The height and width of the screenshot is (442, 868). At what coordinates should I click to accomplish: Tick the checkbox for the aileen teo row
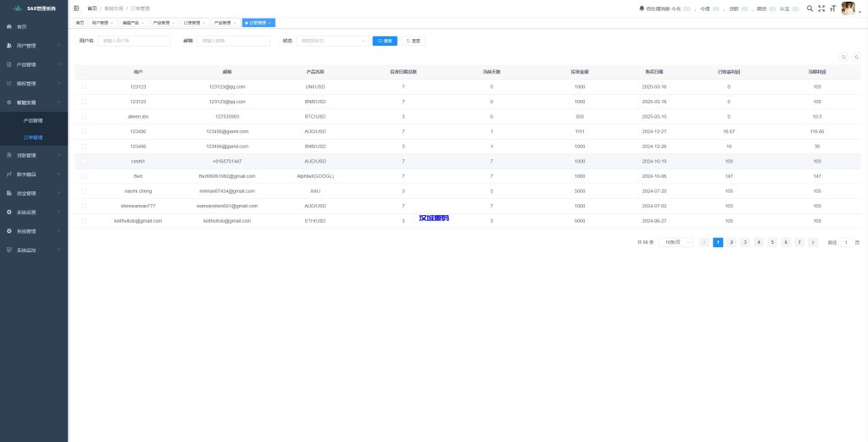84,116
